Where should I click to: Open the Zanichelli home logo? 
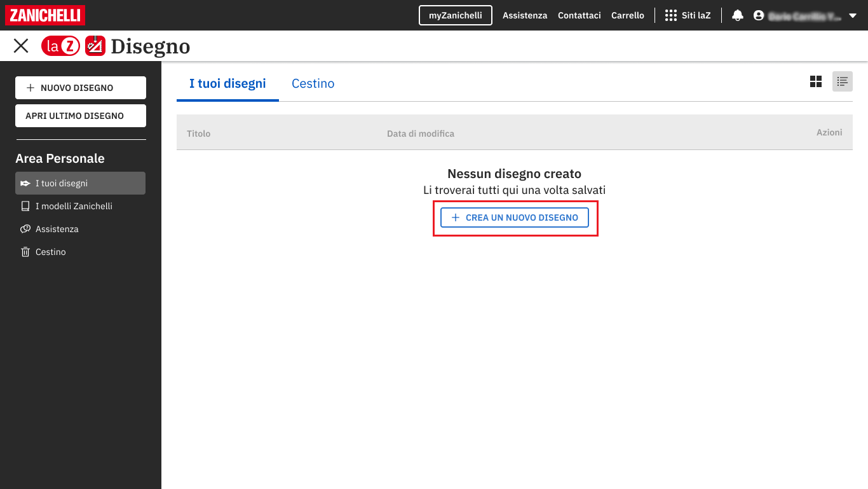click(45, 15)
